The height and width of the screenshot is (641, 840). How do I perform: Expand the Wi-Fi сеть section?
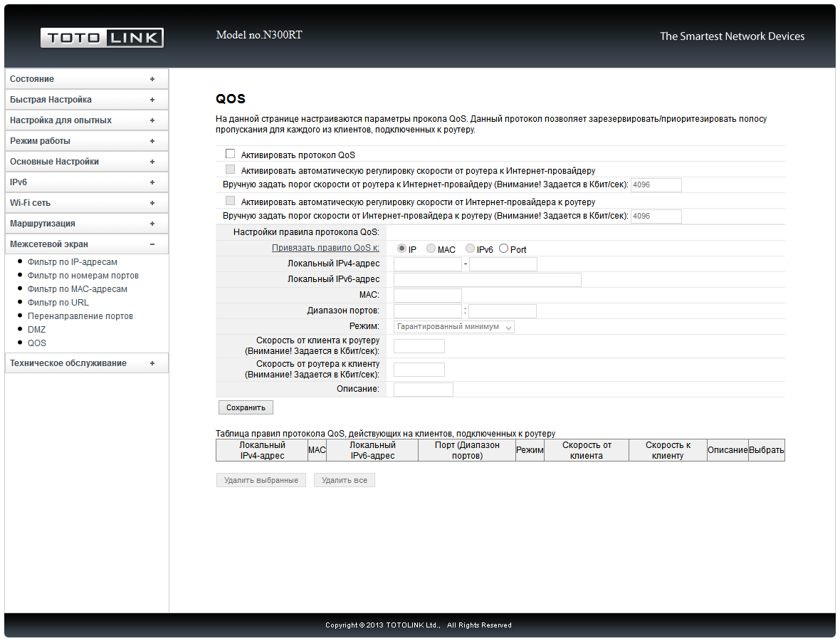(87, 202)
